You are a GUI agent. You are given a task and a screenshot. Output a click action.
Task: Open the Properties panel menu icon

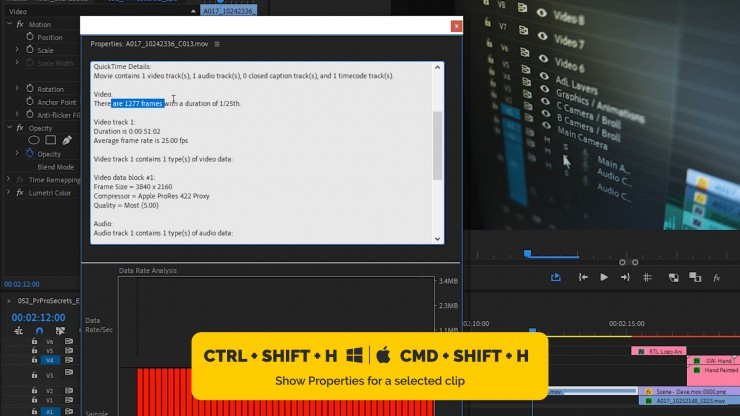217,44
